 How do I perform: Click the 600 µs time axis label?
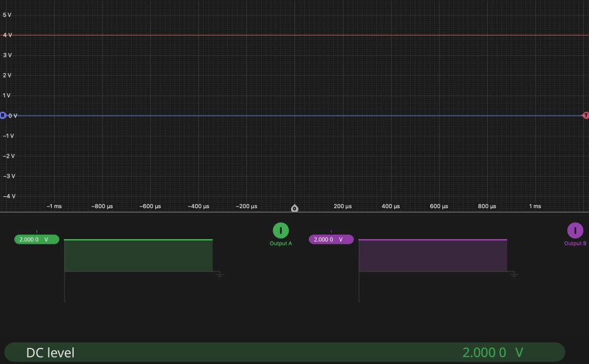[x=439, y=206]
